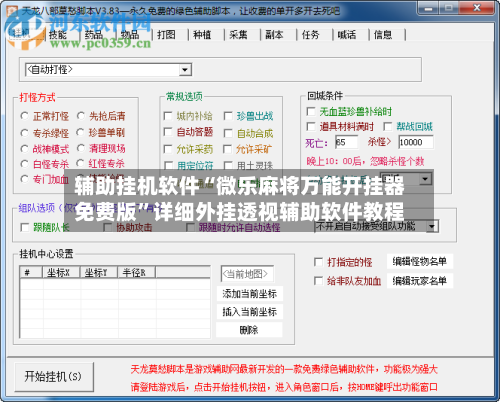Click 插入当前坐标 button
Screen dimensions: 500x402
250,312
